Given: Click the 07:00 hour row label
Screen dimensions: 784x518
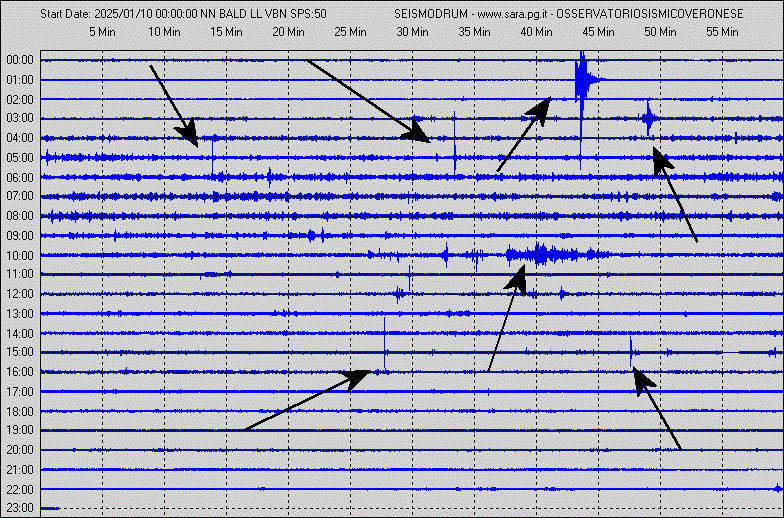Looking at the screenshot, I should (x=20, y=196).
